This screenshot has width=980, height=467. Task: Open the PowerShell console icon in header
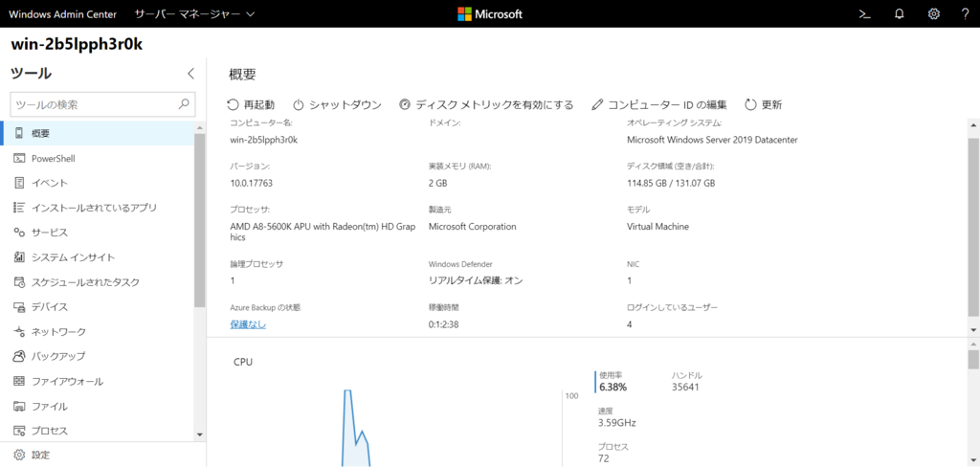point(864,13)
